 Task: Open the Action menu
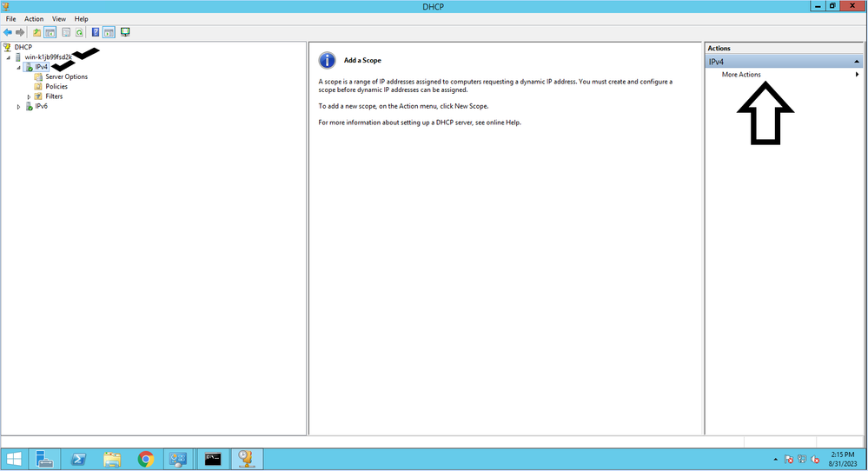pos(34,18)
